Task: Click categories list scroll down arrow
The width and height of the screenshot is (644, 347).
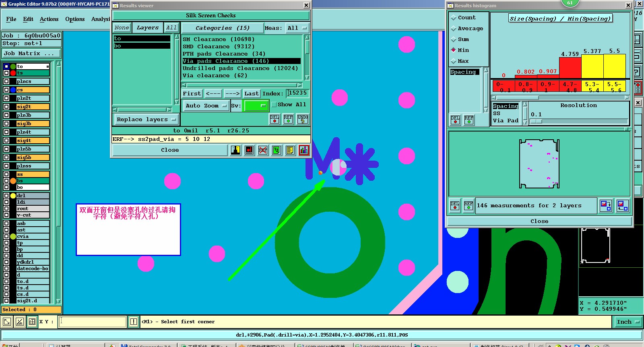Action: click(308, 78)
